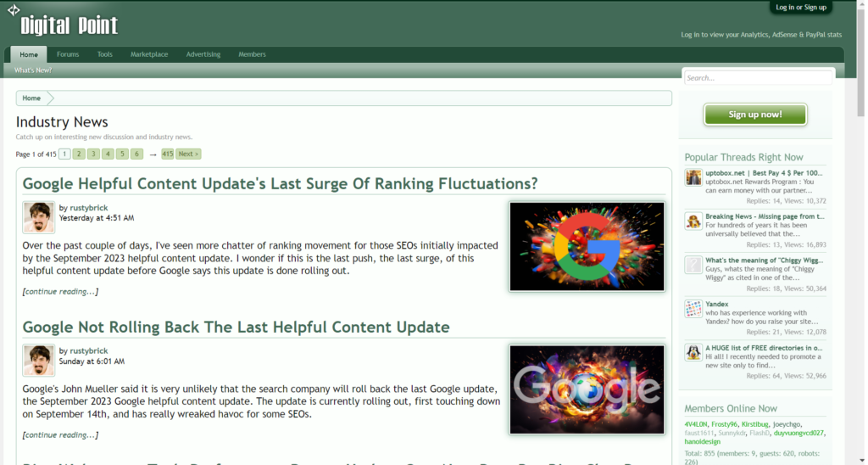Open the Google wordmark swirl thumbnail
Viewport: 868px width, 465px height.
[587, 389]
